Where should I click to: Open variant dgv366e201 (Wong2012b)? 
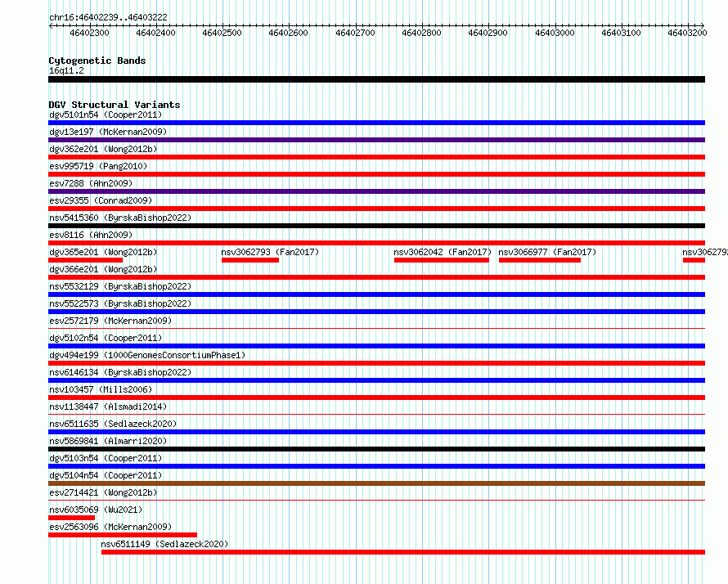(x=103, y=269)
